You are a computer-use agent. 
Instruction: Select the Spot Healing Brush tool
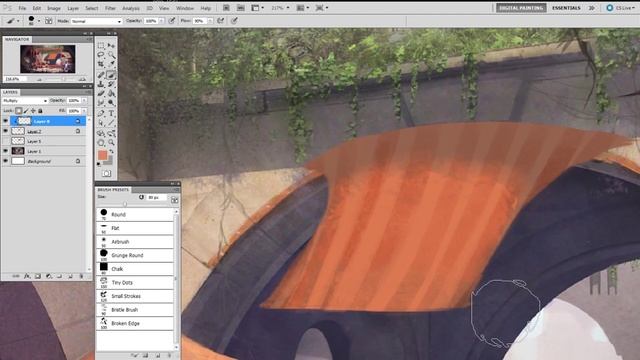(x=101, y=75)
